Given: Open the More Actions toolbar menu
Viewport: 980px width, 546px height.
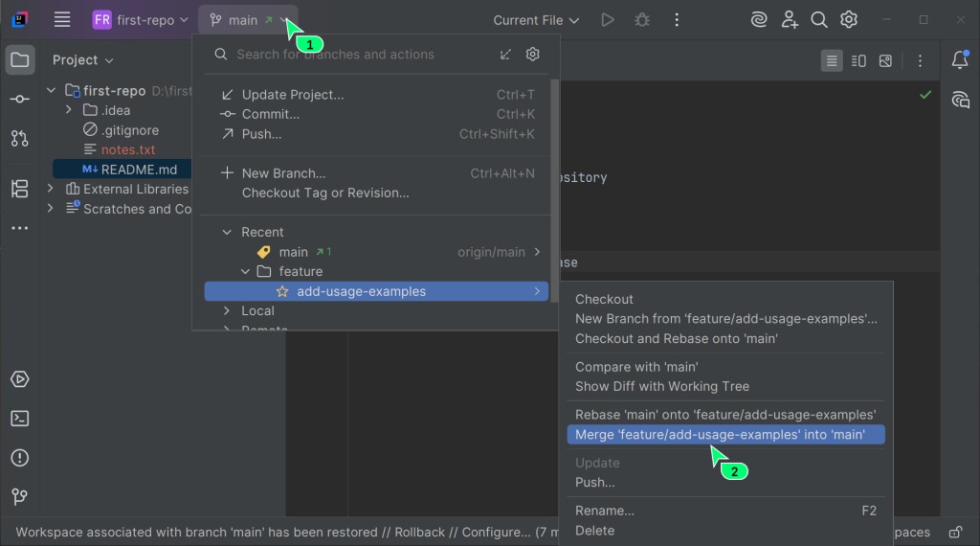Looking at the screenshot, I should 677,20.
